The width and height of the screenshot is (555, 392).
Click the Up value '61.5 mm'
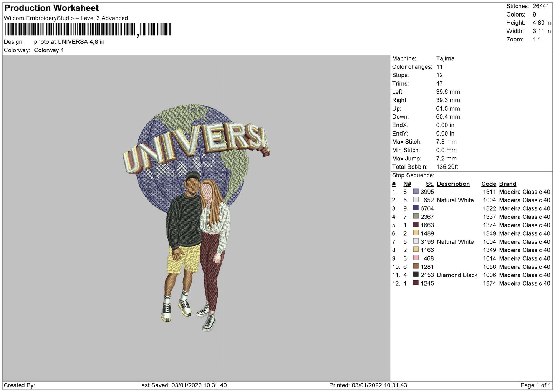point(448,109)
